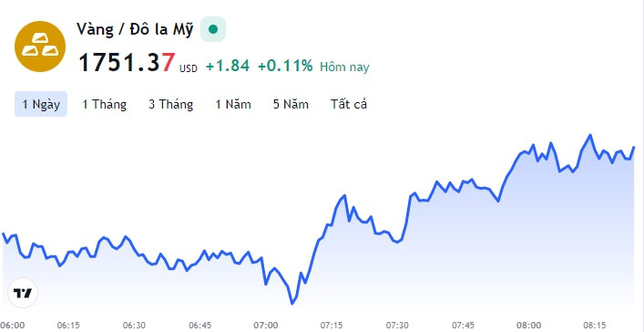Image resolution: width=644 pixels, height=332 pixels.
Task: Click the Hôm nay label
Action: [344, 67]
